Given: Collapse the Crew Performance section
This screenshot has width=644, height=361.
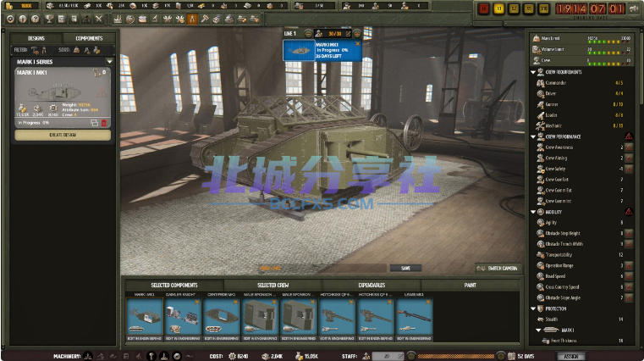Looking at the screenshot, I should (533, 136).
